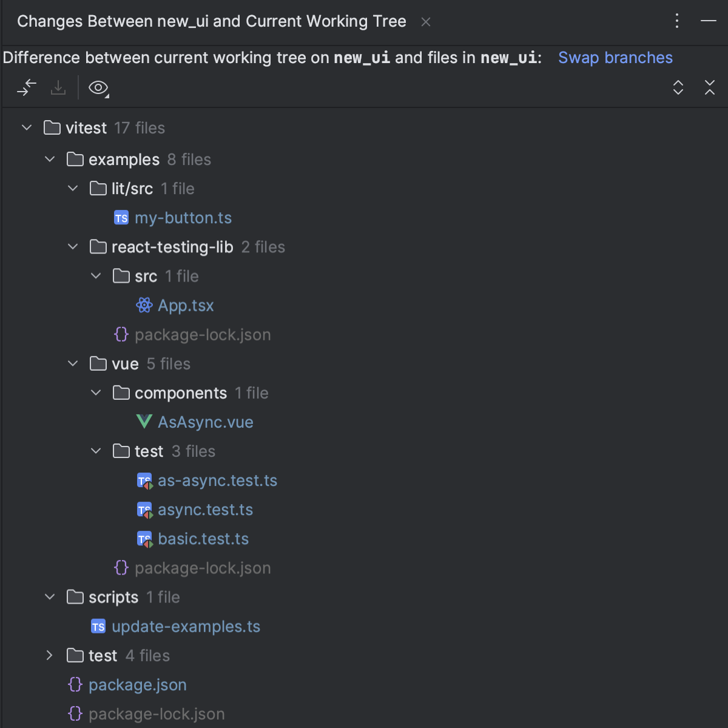Click the Vue icon beside AsAsync.vue
728x728 pixels.
[144, 422]
